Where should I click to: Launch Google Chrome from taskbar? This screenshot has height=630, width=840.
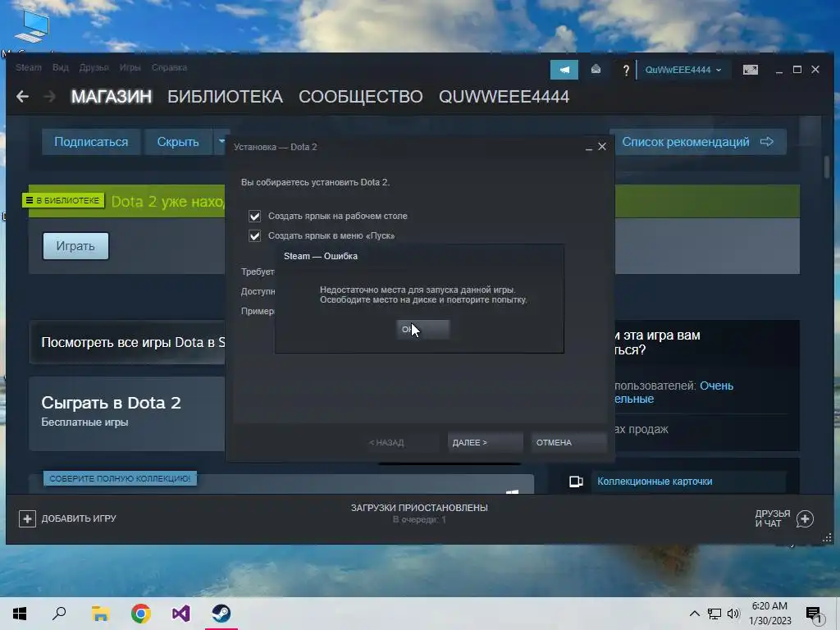pyautogui.click(x=140, y=614)
